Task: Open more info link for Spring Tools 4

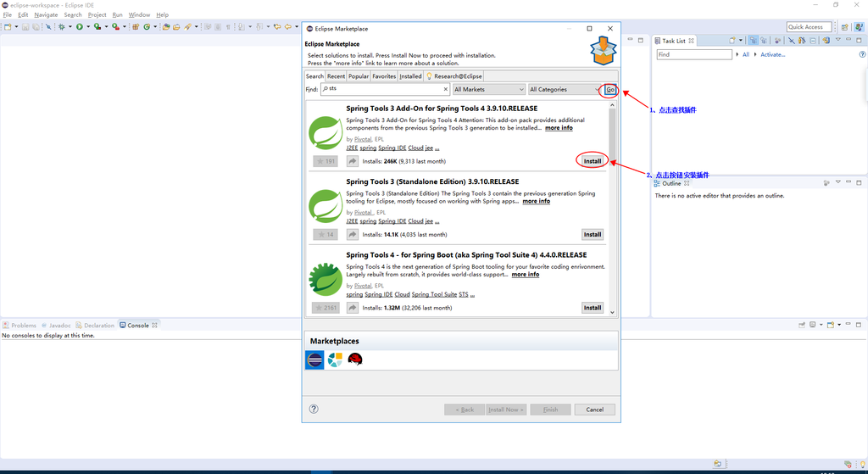Action: (x=525, y=275)
